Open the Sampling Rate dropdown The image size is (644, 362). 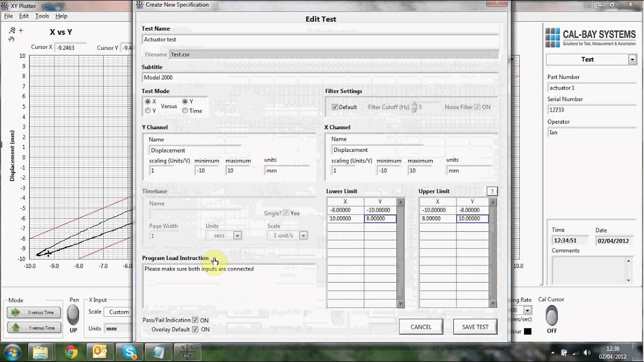pyautogui.click(x=527, y=310)
